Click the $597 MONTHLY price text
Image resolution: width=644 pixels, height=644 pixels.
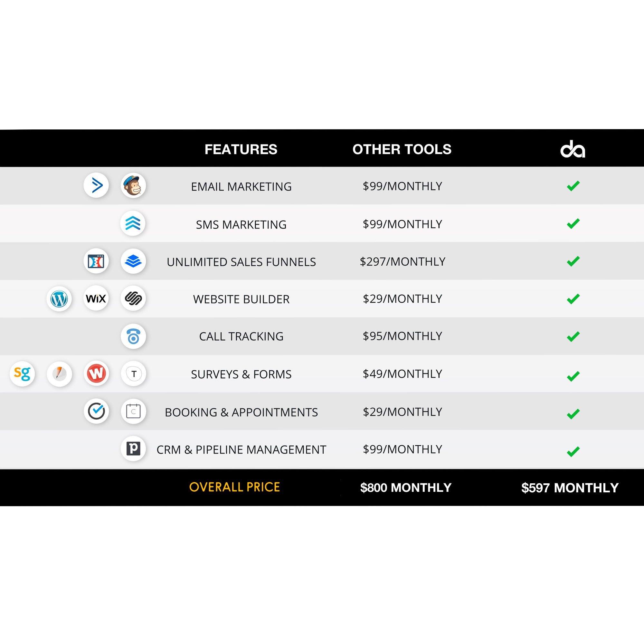(x=570, y=488)
